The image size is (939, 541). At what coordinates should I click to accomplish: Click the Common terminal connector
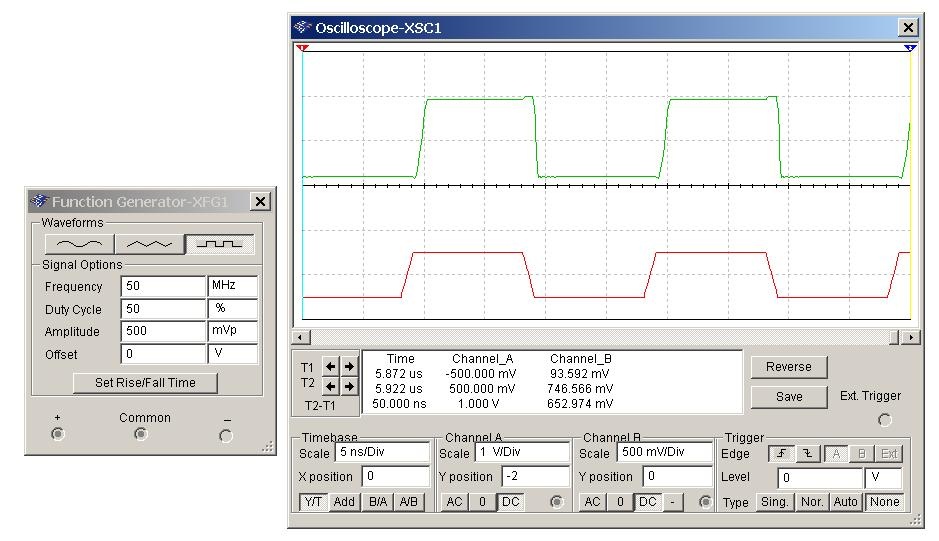coord(141,435)
